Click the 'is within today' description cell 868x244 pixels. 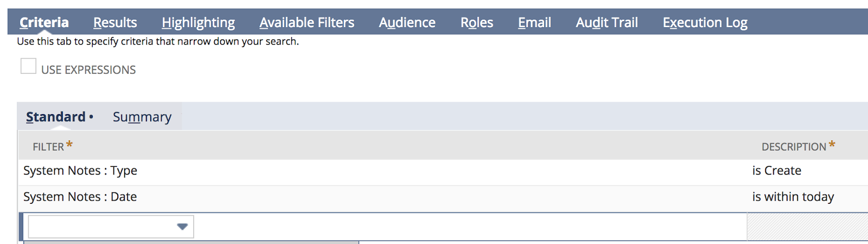(793, 197)
